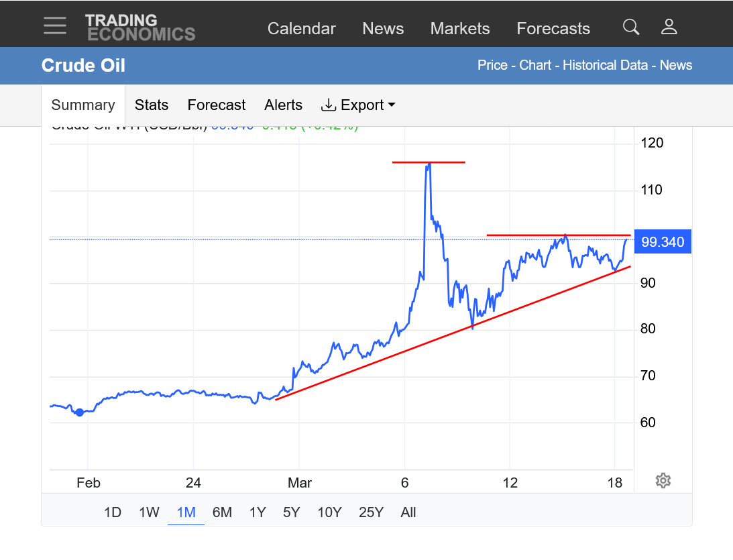Click the 99.340 current price label
This screenshot has width=733, height=560.
coord(662,241)
